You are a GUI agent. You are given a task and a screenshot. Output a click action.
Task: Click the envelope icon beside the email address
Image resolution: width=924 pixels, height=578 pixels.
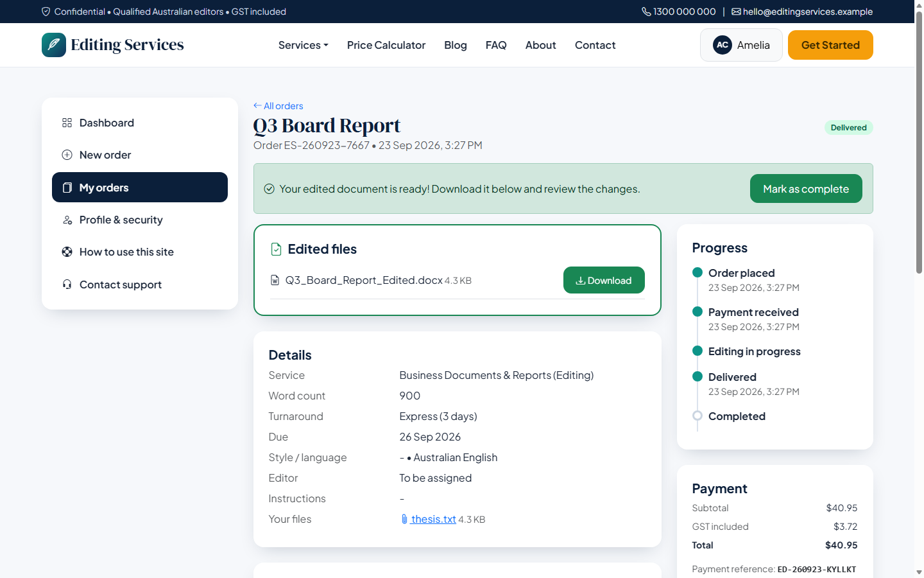(736, 12)
